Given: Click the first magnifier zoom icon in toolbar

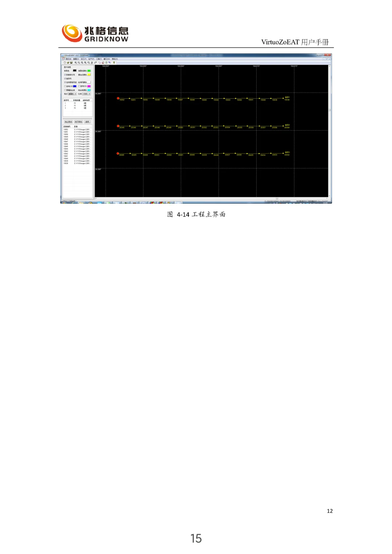Looking at the screenshot, I should coord(76,63).
